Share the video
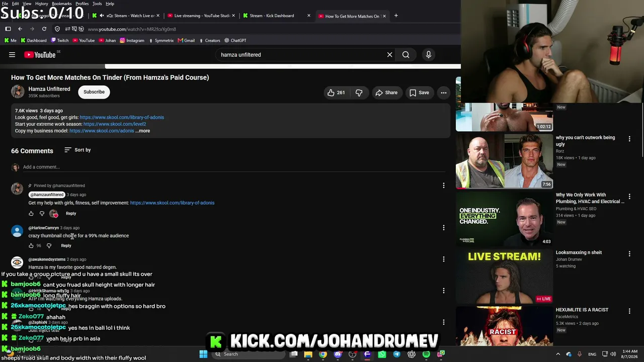The height and width of the screenshot is (362, 644). coord(386,93)
